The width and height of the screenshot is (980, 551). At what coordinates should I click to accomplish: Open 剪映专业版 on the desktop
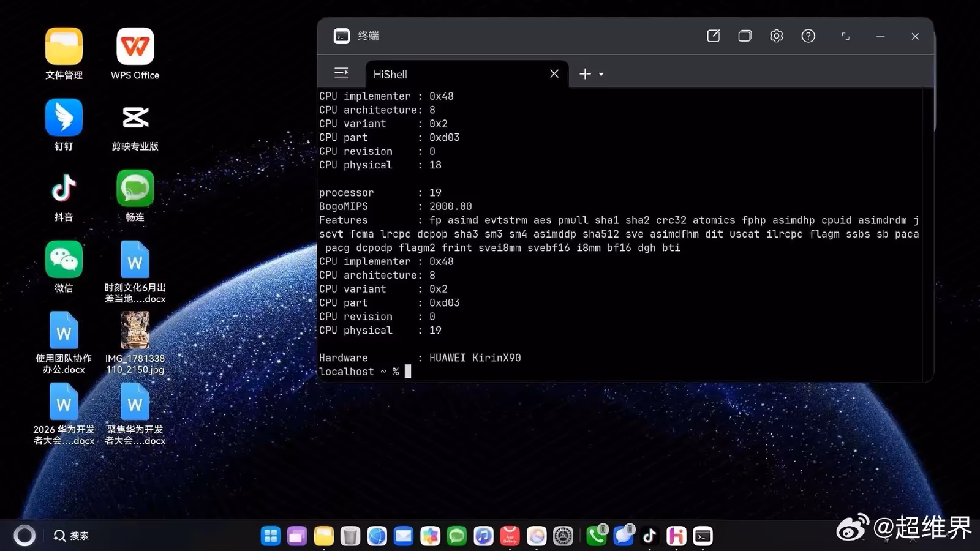(x=135, y=118)
